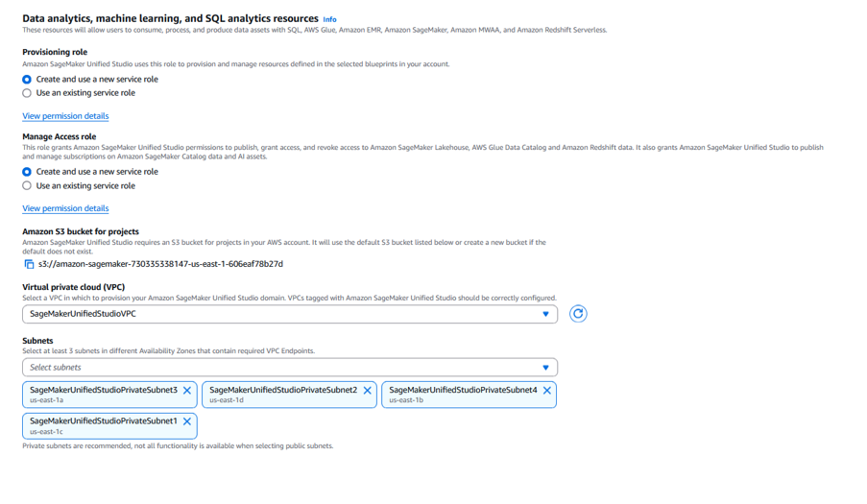Click the SageMakerUnifiedStudioPrivateSubnet1 chip label
Screen dimensions: 867x504
(x=104, y=421)
